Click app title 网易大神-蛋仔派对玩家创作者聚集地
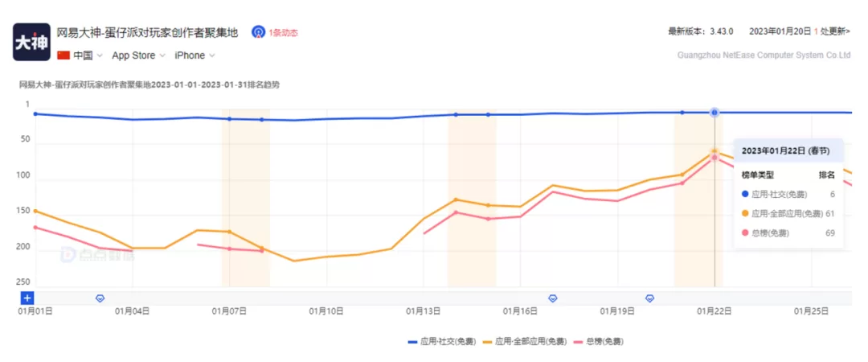The height and width of the screenshot is (362, 868). pyautogui.click(x=148, y=33)
